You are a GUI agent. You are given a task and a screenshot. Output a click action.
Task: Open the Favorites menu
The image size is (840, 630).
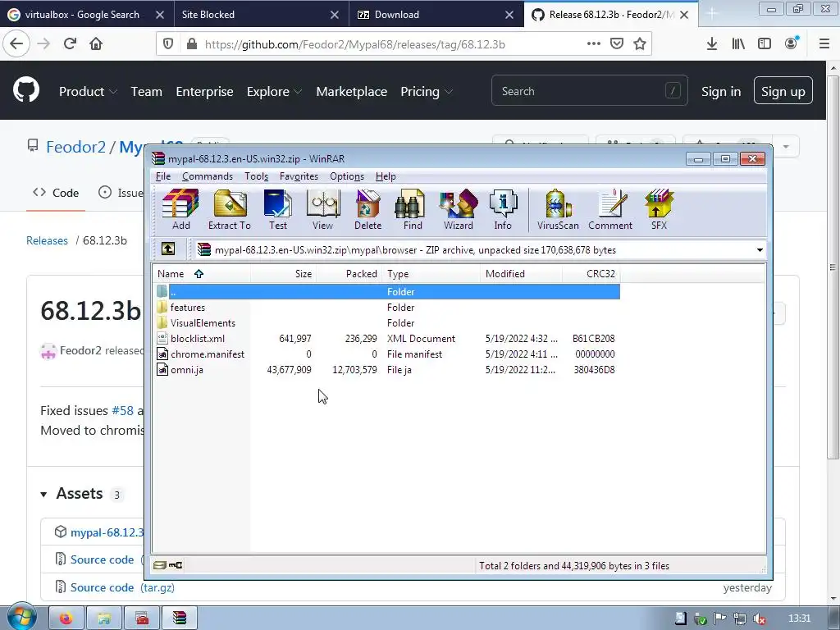tap(299, 176)
